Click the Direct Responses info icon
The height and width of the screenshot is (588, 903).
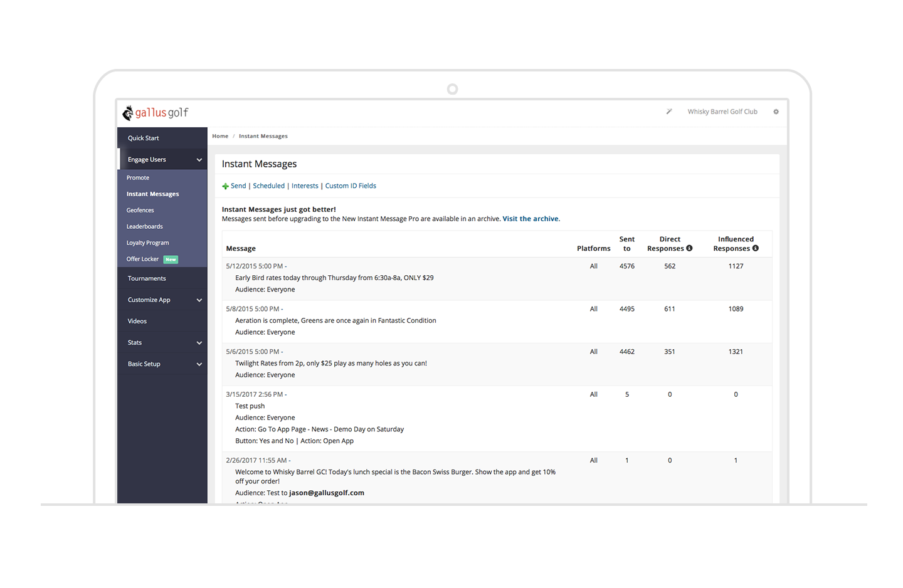pos(689,248)
